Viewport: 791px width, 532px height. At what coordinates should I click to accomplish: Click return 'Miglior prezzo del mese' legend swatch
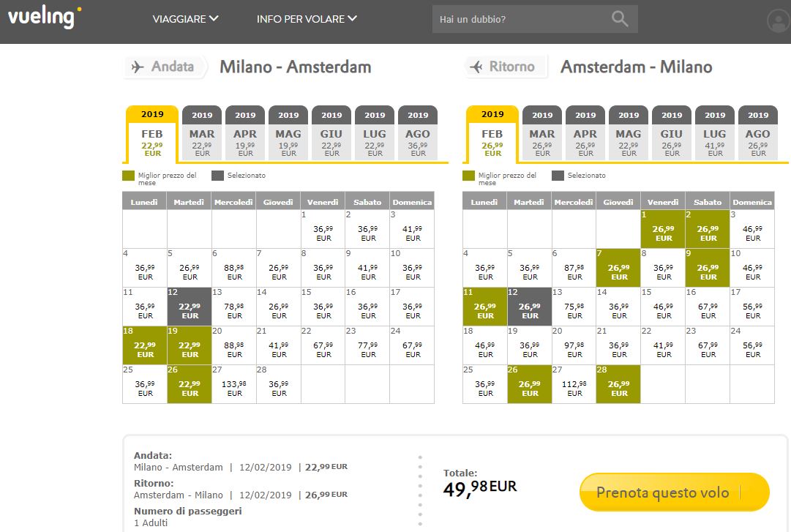click(x=468, y=176)
